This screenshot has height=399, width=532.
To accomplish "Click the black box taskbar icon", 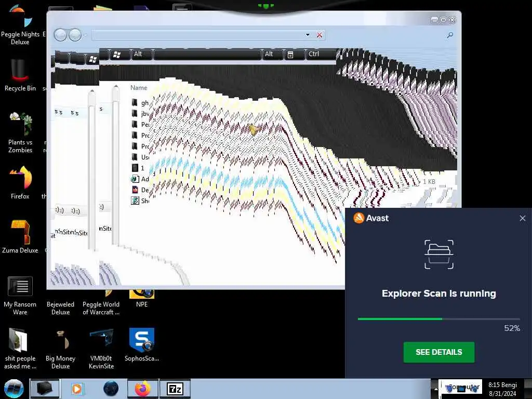I will click(x=45, y=389).
